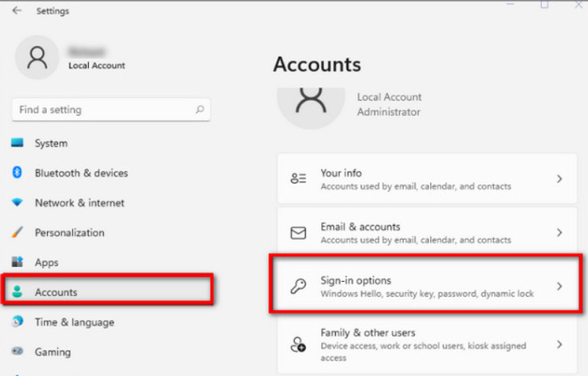Click the Network wifi icon
Image resolution: width=588 pixels, height=376 pixels.
tap(18, 202)
